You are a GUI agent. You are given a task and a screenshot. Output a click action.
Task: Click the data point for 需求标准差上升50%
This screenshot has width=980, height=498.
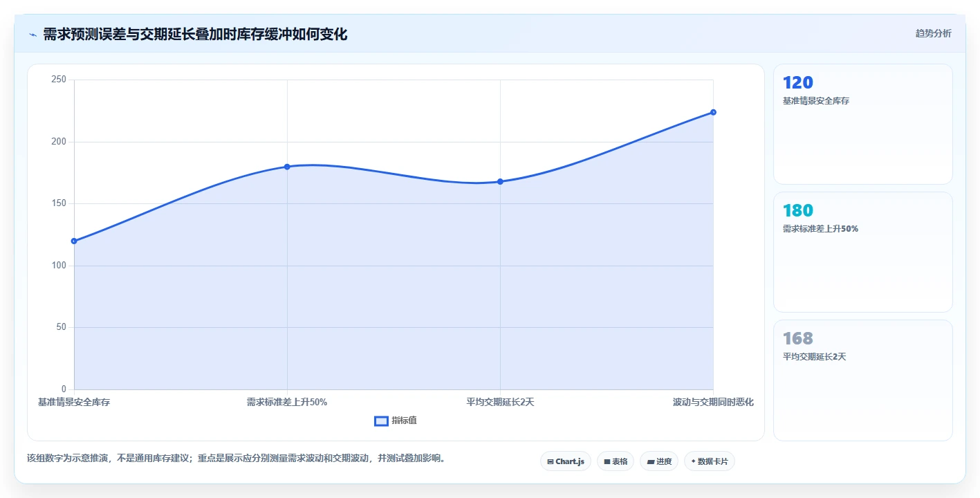[287, 167]
